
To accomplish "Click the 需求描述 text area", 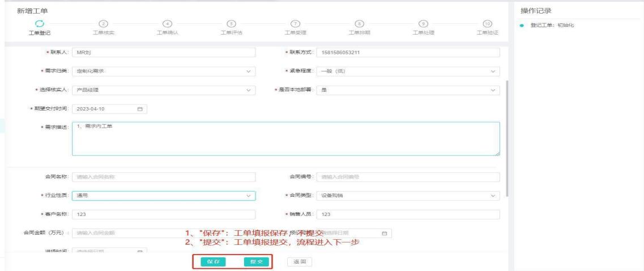I will 285,138.
